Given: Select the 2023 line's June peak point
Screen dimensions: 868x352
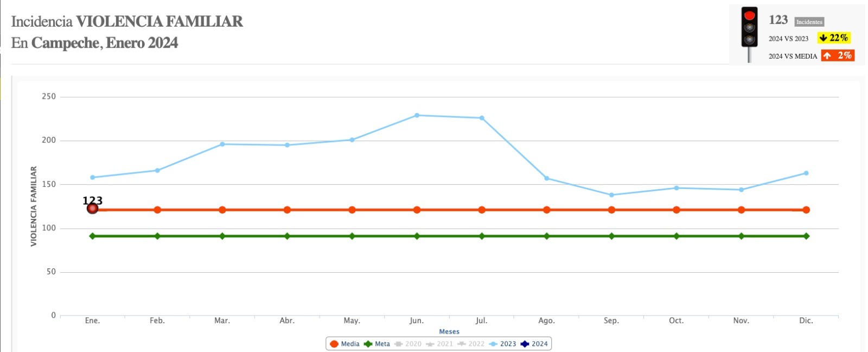Looking at the screenshot, I should click(417, 115).
